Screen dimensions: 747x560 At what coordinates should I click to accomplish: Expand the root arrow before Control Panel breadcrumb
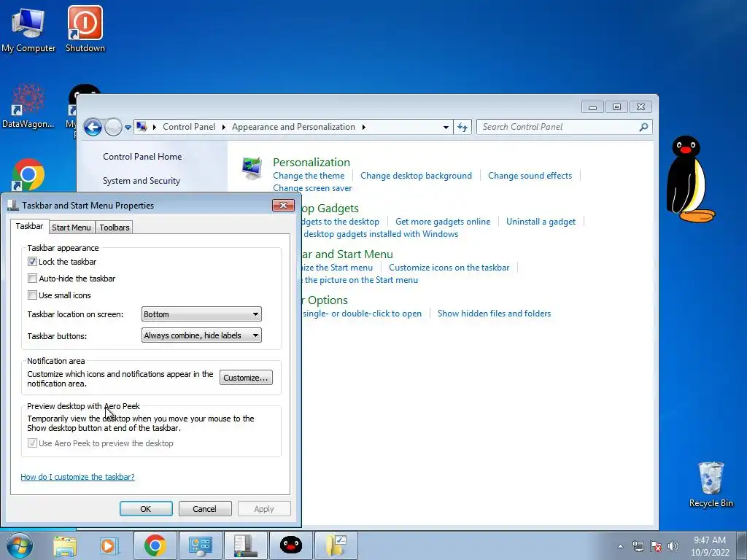tap(155, 127)
